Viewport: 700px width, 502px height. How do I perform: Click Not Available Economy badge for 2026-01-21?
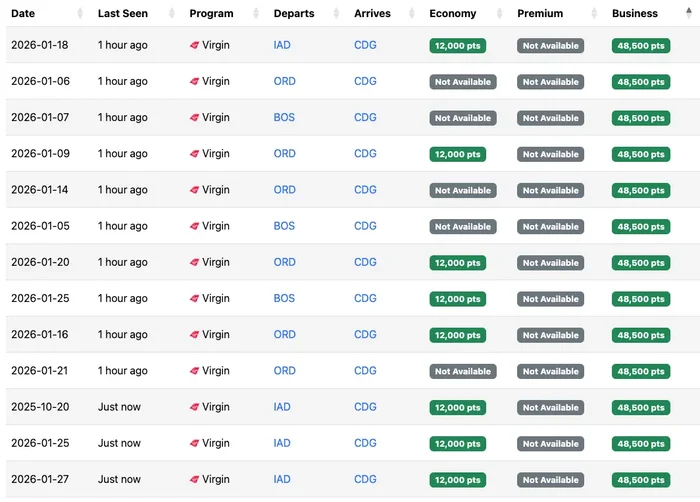coord(463,372)
